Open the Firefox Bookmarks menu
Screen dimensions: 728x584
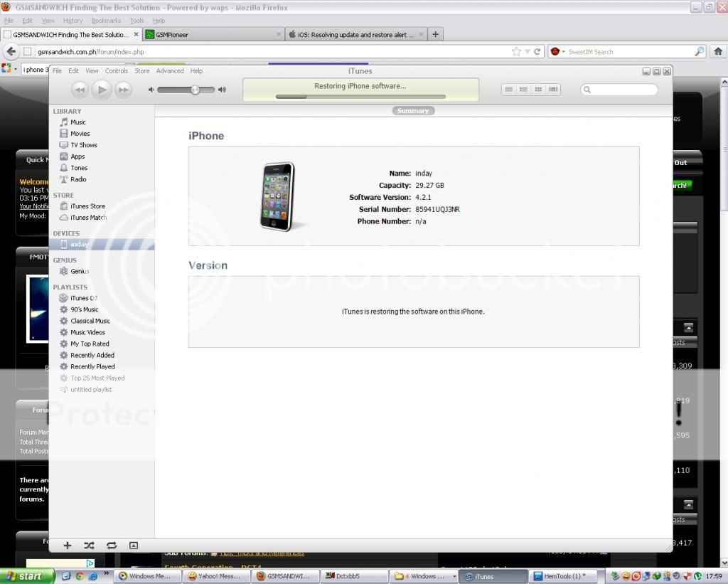[107, 21]
